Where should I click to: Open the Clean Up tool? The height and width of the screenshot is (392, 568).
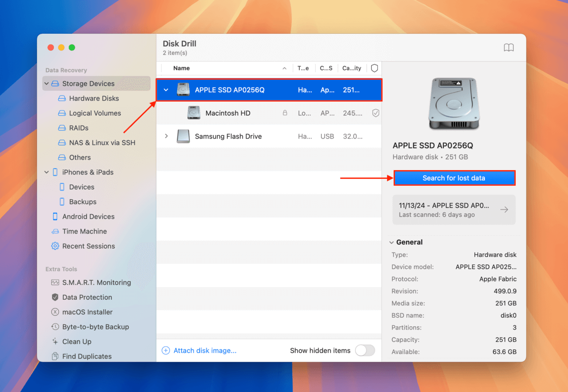(77, 341)
